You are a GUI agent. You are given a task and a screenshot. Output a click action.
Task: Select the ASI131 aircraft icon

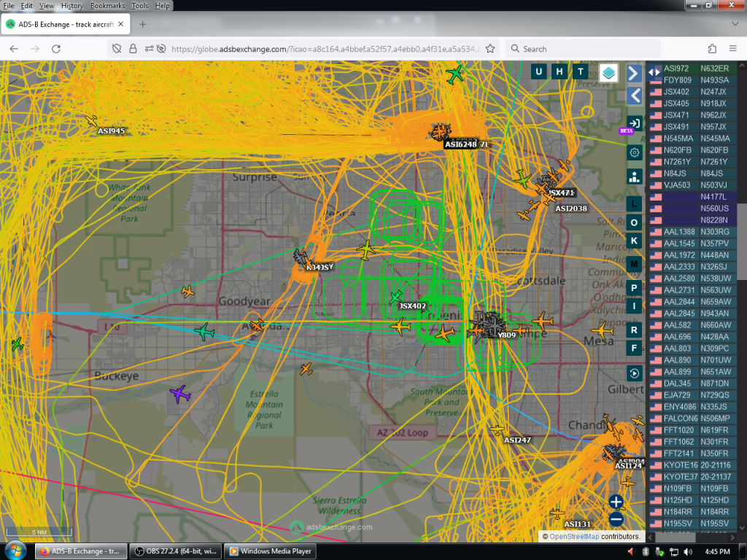pos(557,513)
